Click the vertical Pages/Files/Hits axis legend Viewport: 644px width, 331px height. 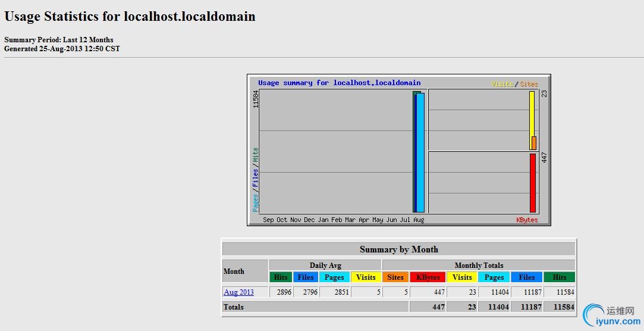click(256, 180)
